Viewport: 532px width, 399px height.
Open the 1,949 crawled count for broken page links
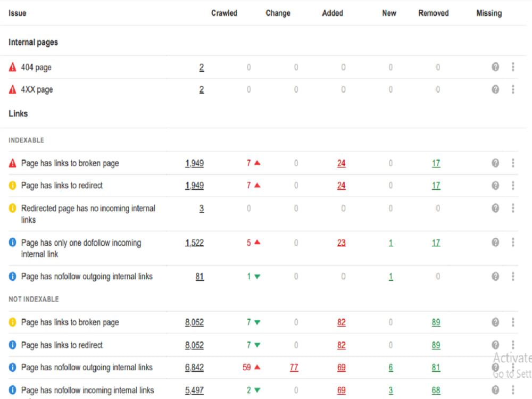coord(194,163)
